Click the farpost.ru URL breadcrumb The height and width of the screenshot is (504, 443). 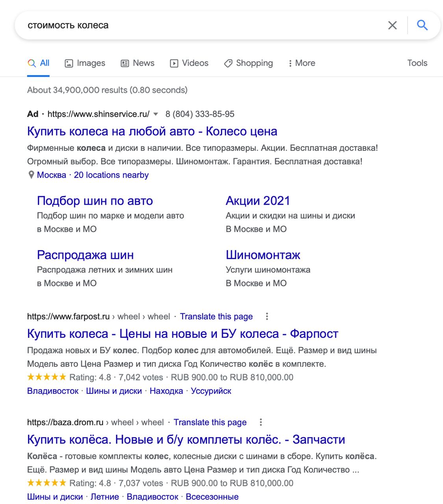[98, 317]
